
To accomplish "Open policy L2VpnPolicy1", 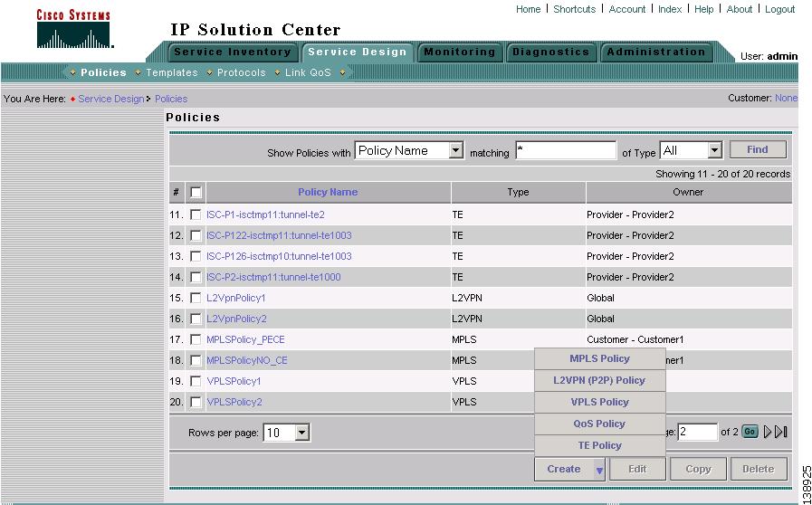I will [x=235, y=298].
